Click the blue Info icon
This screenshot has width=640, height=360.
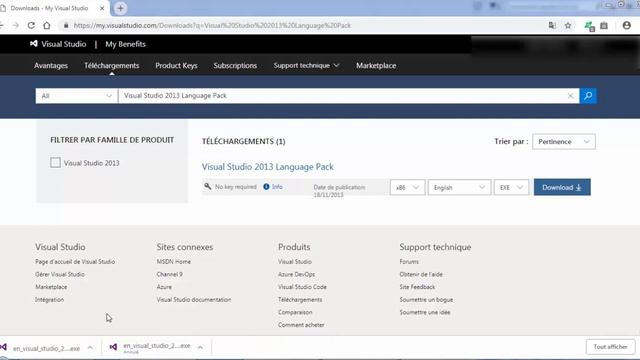point(266,187)
